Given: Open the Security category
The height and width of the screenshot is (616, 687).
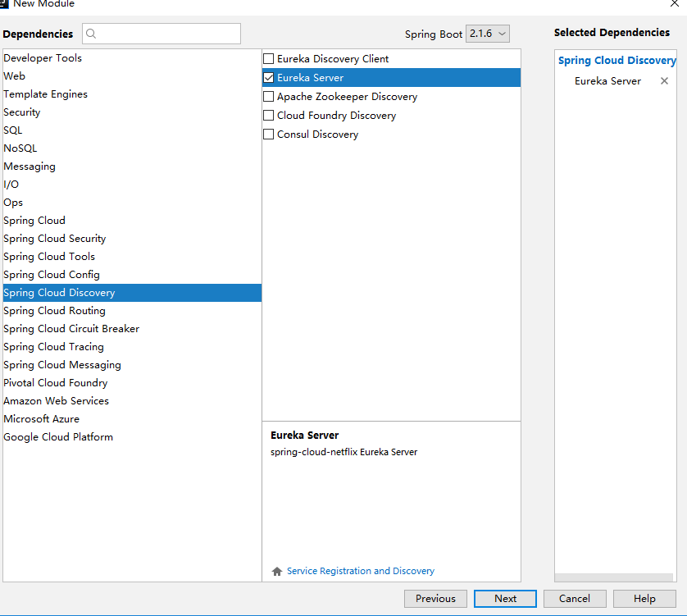Looking at the screenshot, I should pyautogui.click(x=132, y=112).
